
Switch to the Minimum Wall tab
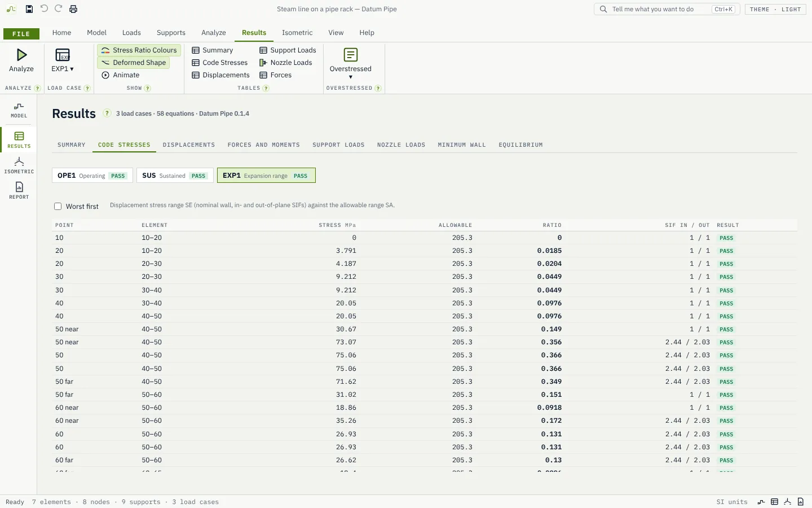click(462, 145)
